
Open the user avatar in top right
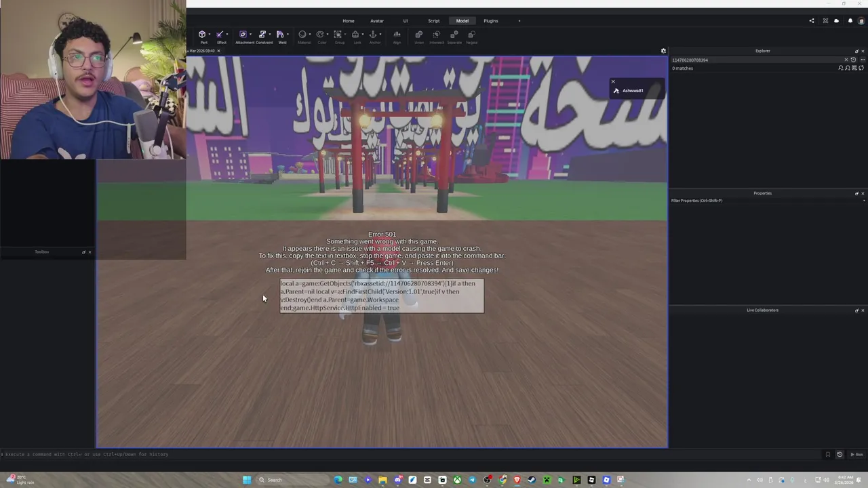tap(861, 21)
